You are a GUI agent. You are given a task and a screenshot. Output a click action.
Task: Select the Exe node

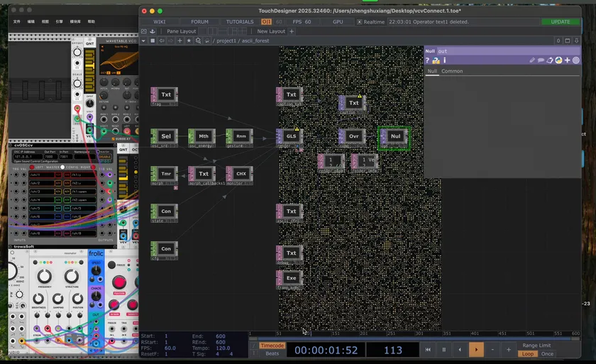289,278
